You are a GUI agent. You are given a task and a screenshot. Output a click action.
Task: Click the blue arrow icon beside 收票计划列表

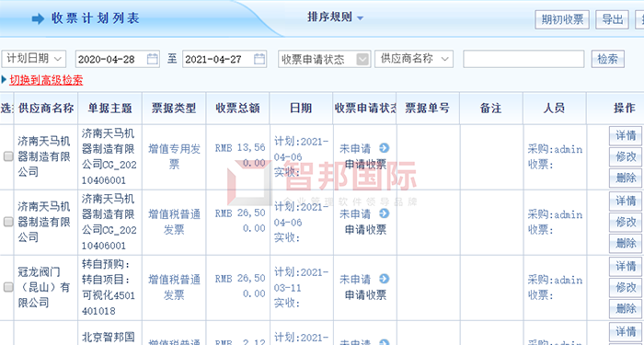click(38, 19)
